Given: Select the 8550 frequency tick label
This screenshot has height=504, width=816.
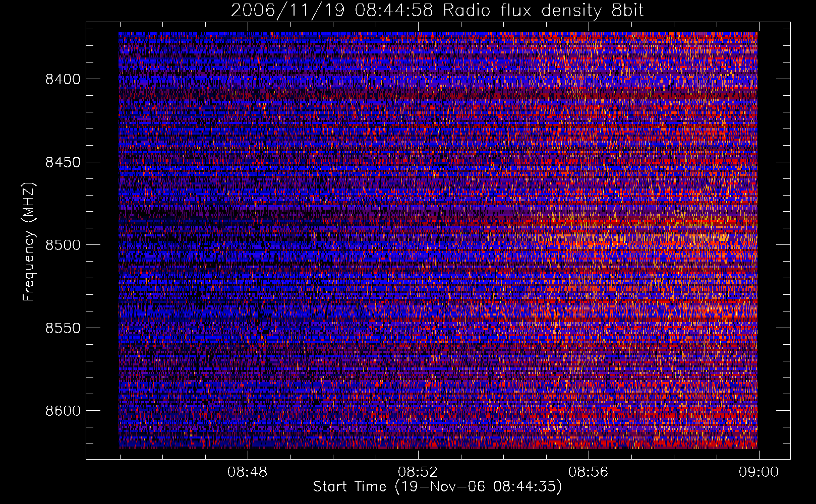Looking at the screenshot, I should tap(63, 328).
